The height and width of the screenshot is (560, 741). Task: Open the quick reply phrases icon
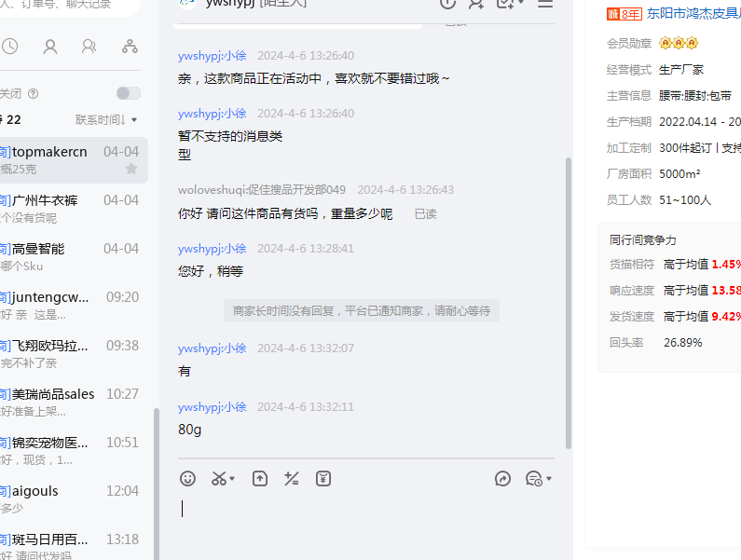point(534,479)
